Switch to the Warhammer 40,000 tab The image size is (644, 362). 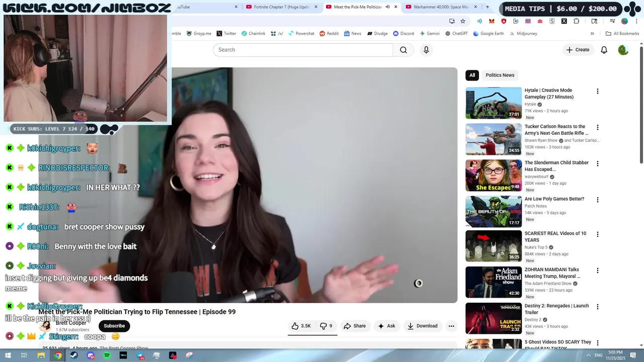(442, 7)
